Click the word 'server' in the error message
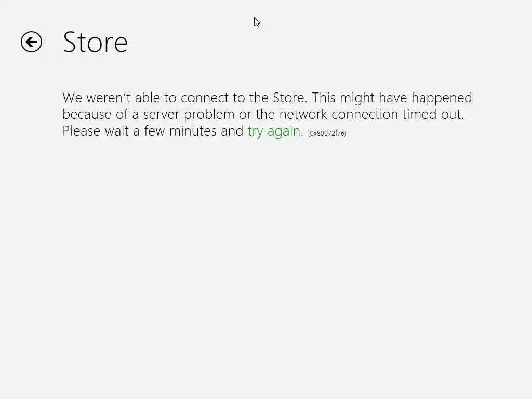Viewport: 532px width, 399px height. [x=161, y=115]
